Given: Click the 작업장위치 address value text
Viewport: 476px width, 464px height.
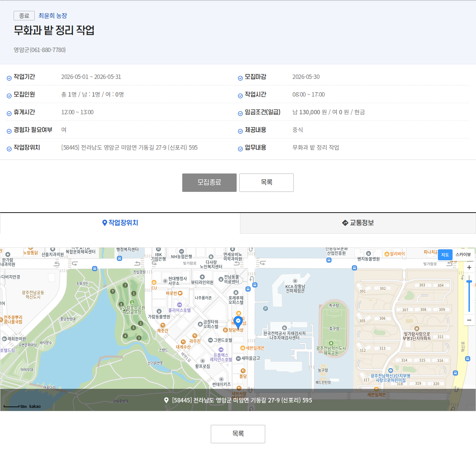Looking at the screenshot, I should tap(129, 148).
